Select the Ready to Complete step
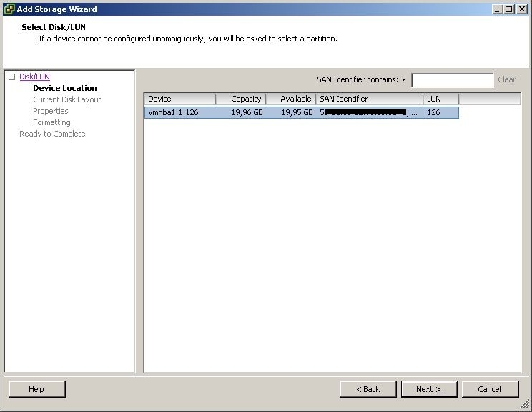 [x=52, y=134]
